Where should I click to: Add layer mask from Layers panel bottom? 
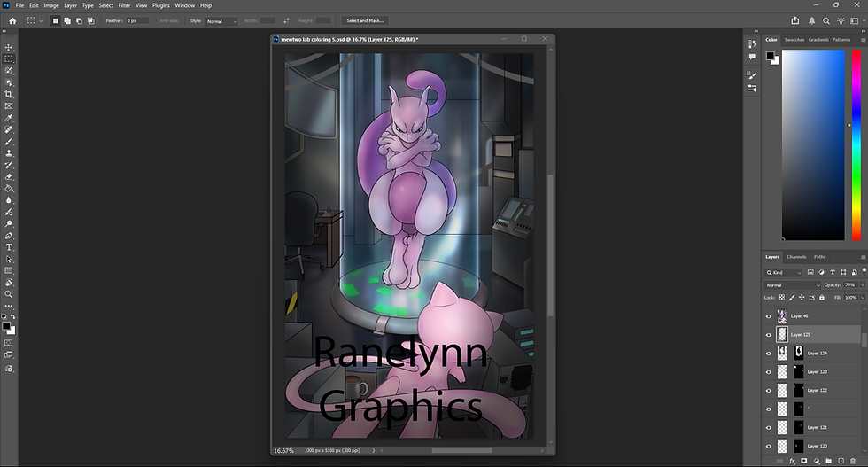pyautogui.click(x=804, y=461)
